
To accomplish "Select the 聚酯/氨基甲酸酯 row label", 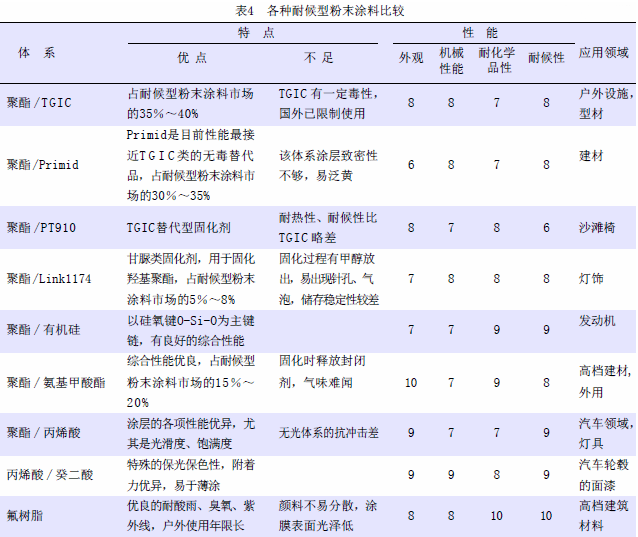I will point(50,382).
